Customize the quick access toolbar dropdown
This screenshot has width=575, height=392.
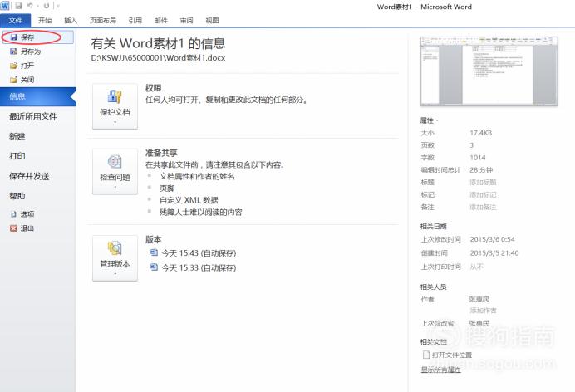[x=58, y=6]
